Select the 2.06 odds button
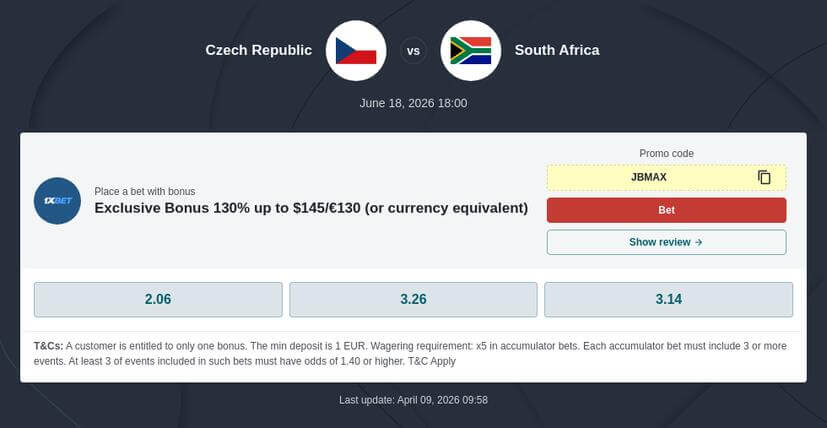Screen dimensions: 827x428 (158, 299)
